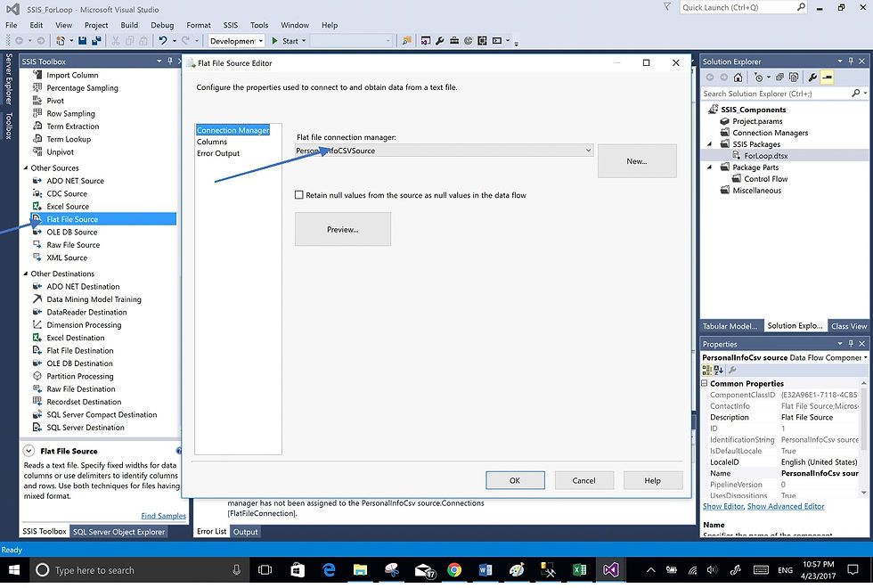Open Google Chrome from the taskbar
The width and height of the screenshot is (873, 588).
pyautogui.click(x=454, y=569)
